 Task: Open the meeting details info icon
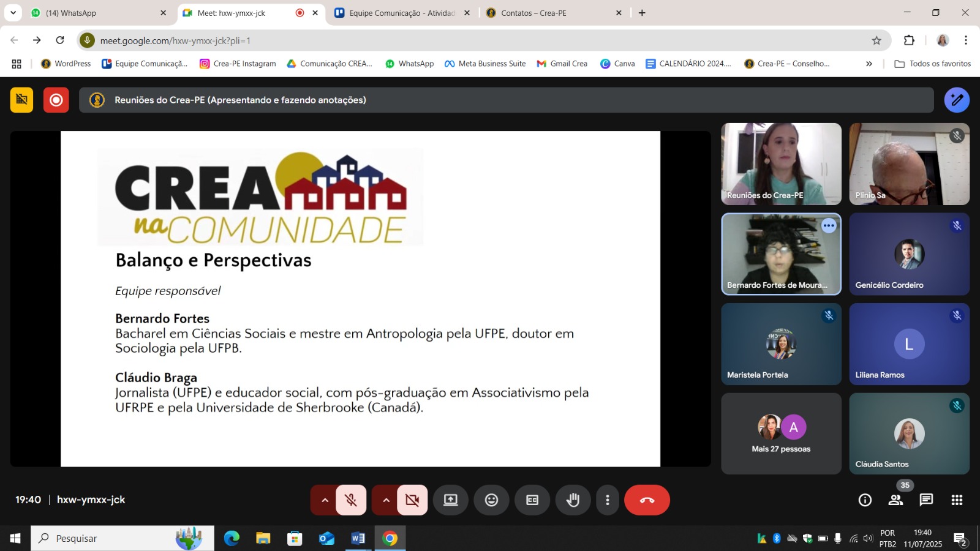(x=865, y=500)
